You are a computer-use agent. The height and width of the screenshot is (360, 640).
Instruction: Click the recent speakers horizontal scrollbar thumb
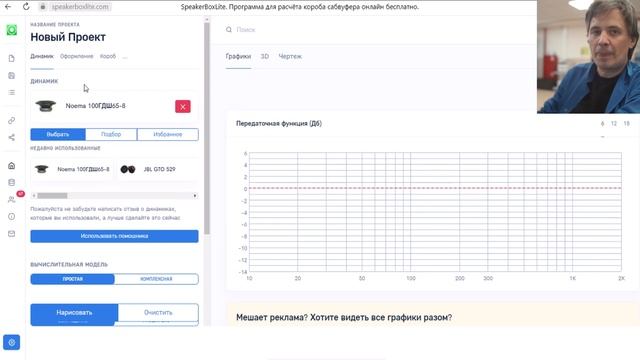[52, 196]
